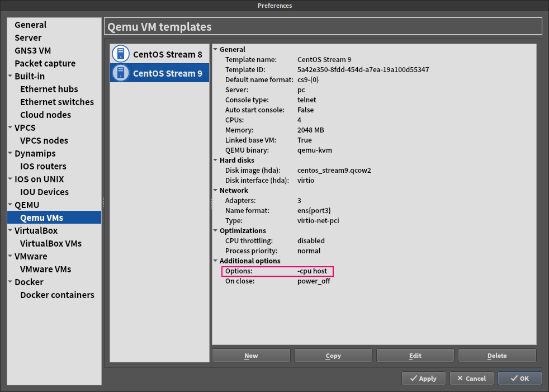
Task: Delete the selected template
Action: click(496, 355)
